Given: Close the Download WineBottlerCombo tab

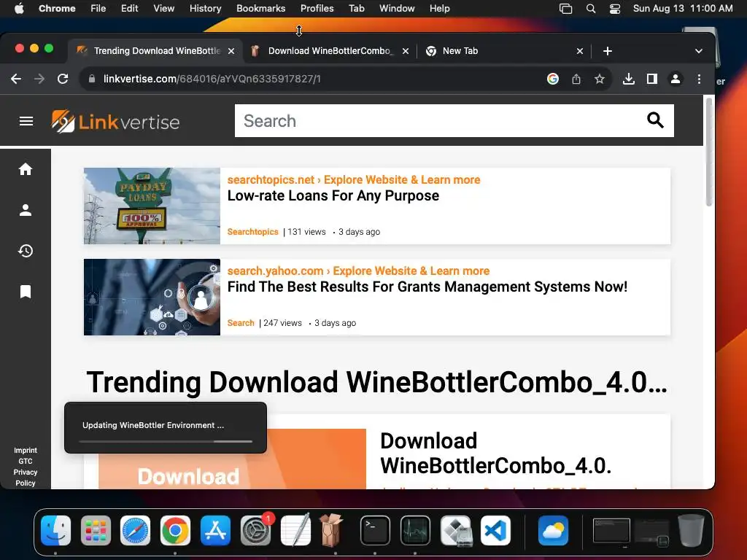Looking at the screenshot, I should [406, 51].
